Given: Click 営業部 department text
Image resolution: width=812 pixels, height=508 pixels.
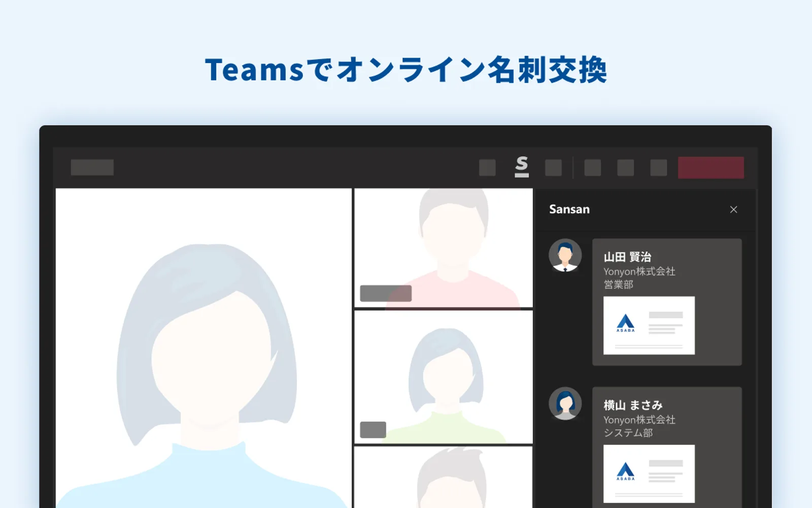Looking at the screenshot, I should (x=618, y=284).
